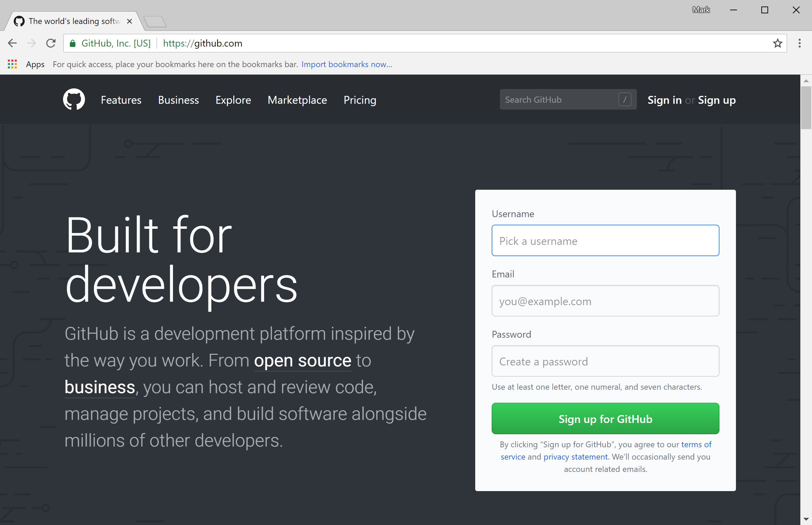Open the Pricing menu item
Image resolution: width=812 pixels, height=525 pixels.
[x=360, y=100]
